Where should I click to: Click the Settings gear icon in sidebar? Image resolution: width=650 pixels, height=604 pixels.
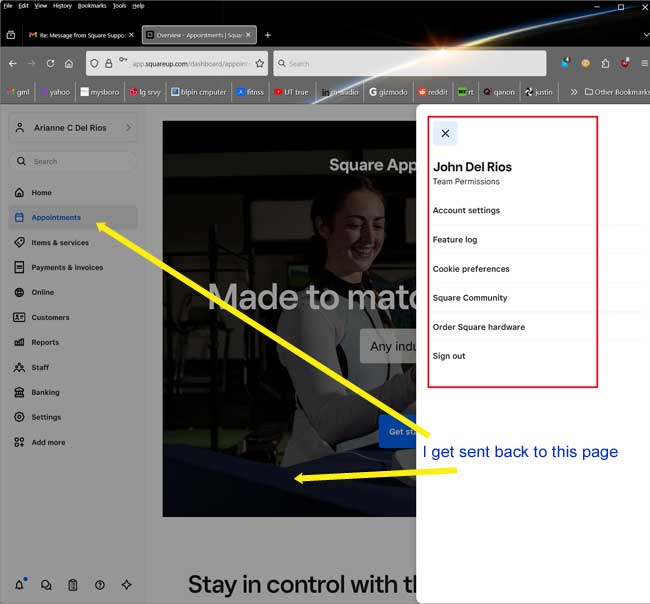(19, 417)
